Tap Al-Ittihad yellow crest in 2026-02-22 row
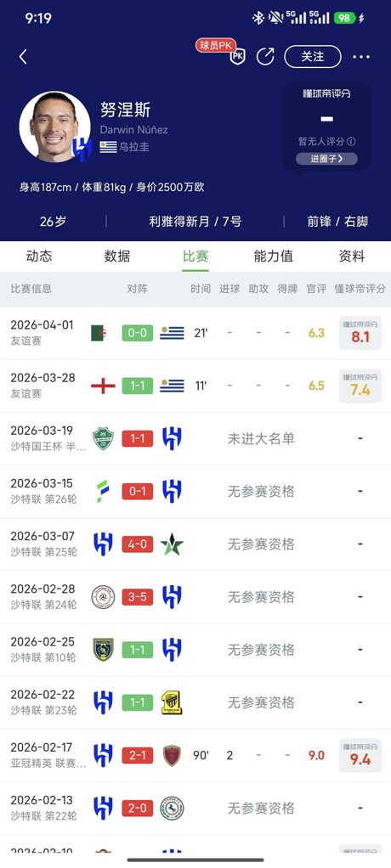The width and height of the screenshot is (391, 868). coord(172,702)
